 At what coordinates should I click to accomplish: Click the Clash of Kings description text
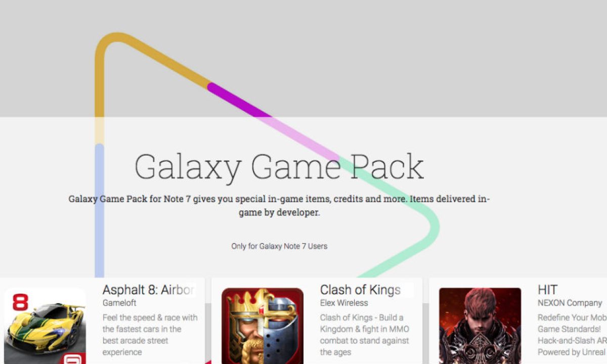[365, 335]
